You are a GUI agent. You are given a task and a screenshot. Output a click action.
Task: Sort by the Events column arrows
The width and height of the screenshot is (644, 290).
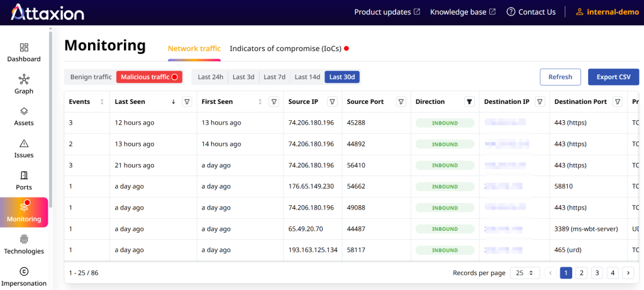coord(102,102)
